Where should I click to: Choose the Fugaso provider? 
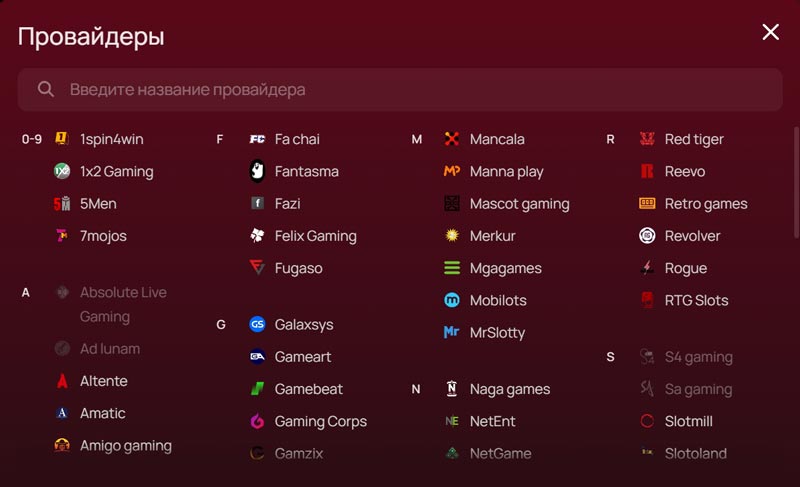298,268
